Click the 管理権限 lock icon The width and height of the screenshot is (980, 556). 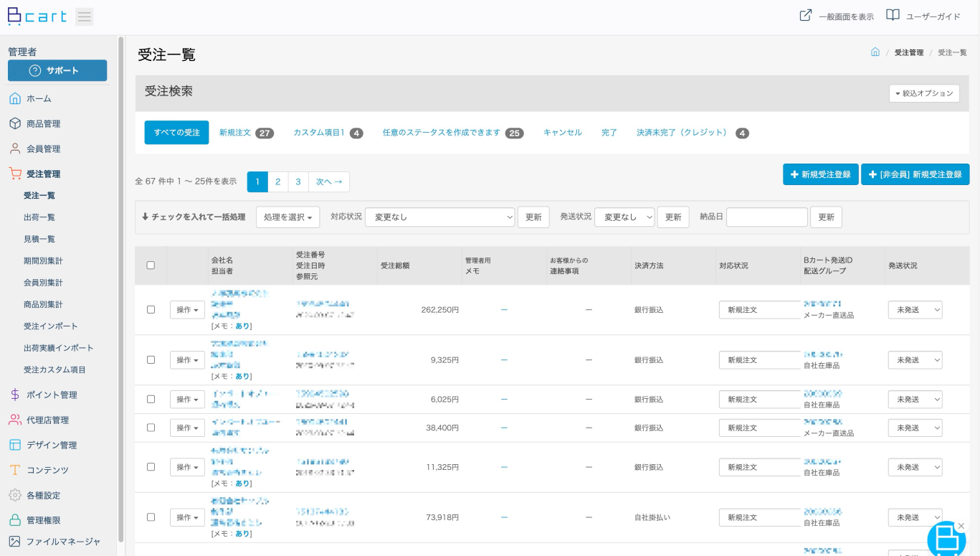pos(15,520)
